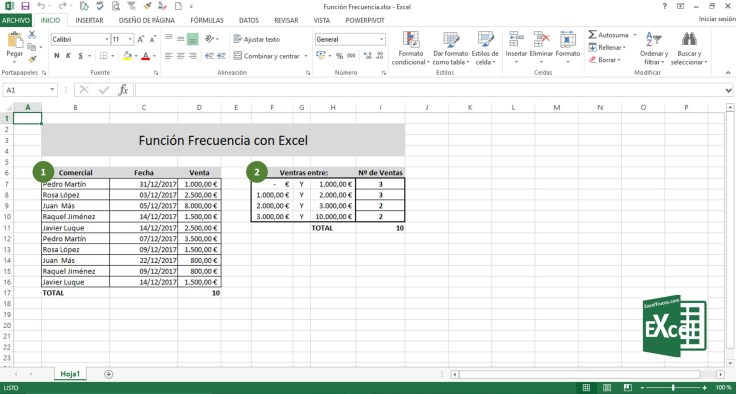Decrease indent in Alineación group
This screenshot has height=394, width=736.
tap(209, 56)
